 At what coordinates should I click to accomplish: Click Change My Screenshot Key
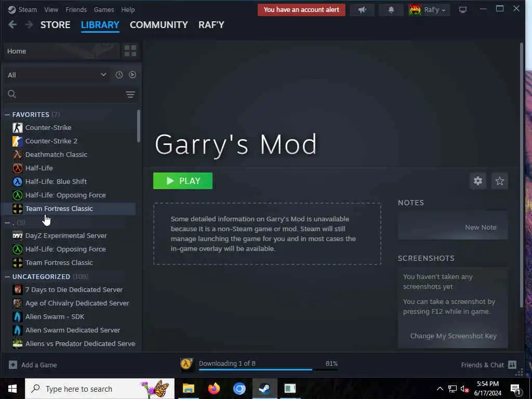tap(453, 336)
